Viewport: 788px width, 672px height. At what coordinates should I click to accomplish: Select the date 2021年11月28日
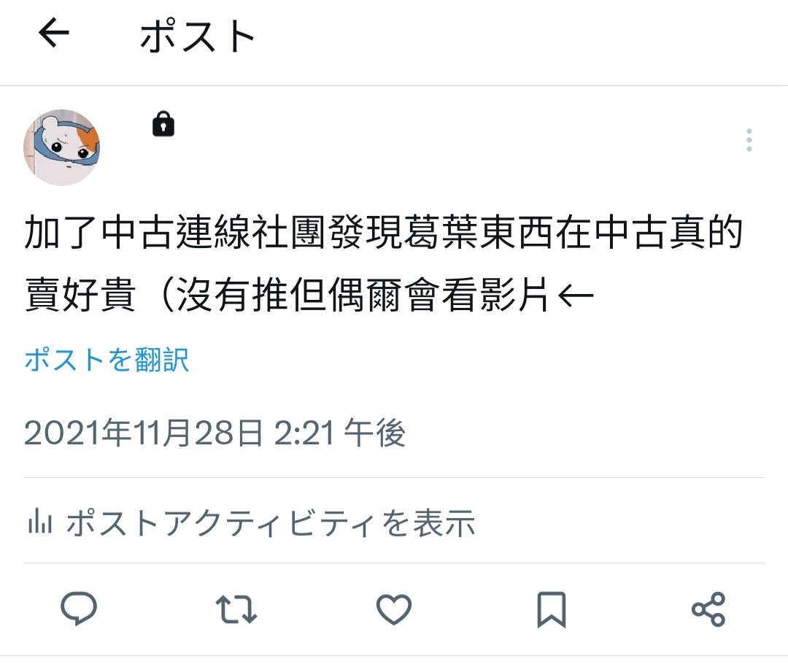[143, 433]
